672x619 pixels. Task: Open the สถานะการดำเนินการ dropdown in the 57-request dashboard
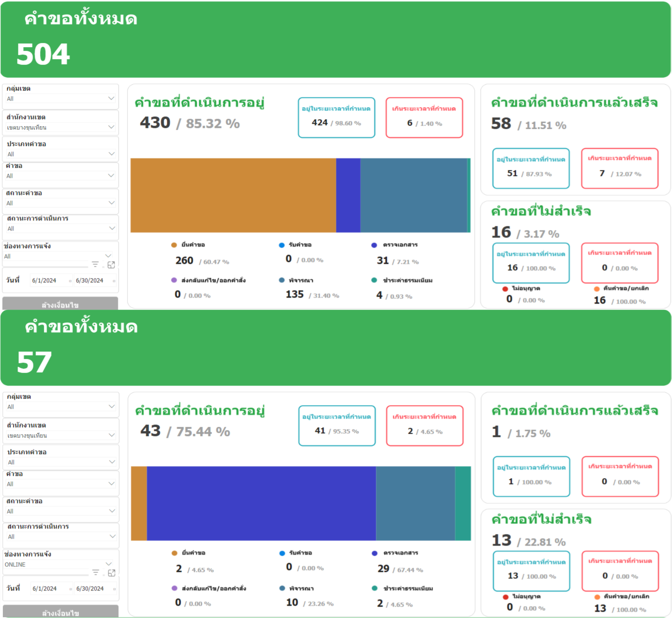112,536
